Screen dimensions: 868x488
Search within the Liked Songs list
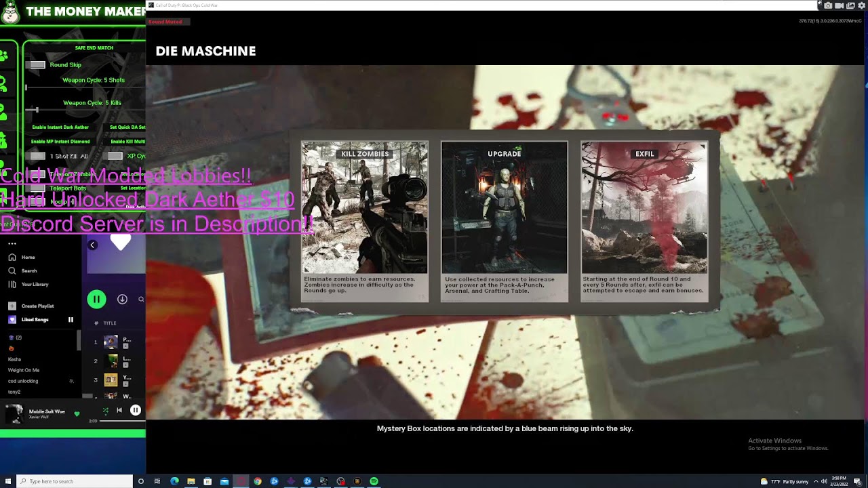(141, 299)
